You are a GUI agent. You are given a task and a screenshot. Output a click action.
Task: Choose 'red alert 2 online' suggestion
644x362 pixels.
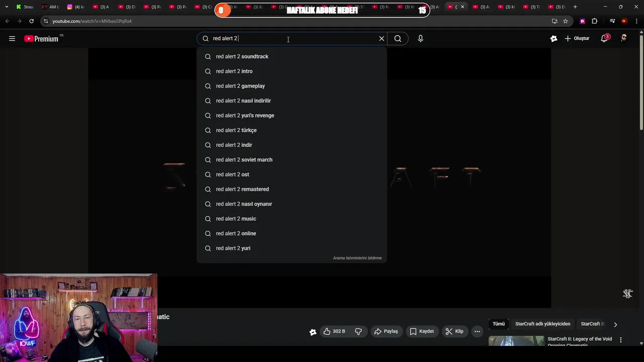[292, 233]
